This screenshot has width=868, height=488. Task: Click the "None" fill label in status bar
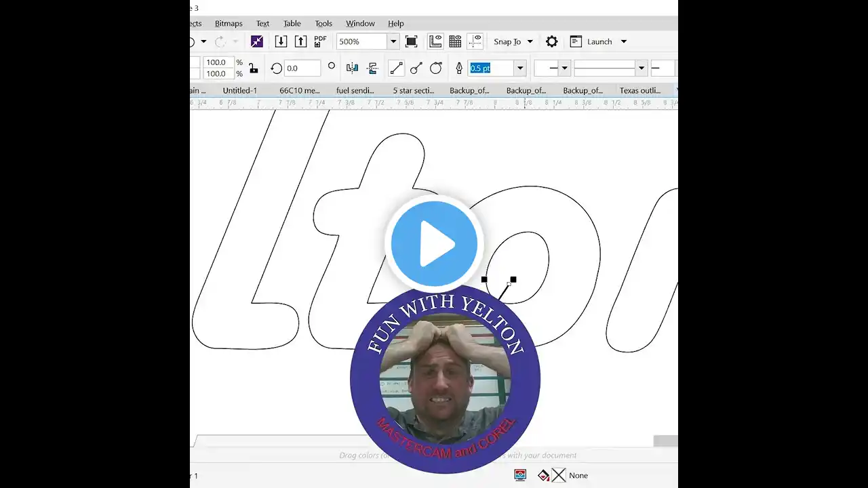(x=578, y=475)
